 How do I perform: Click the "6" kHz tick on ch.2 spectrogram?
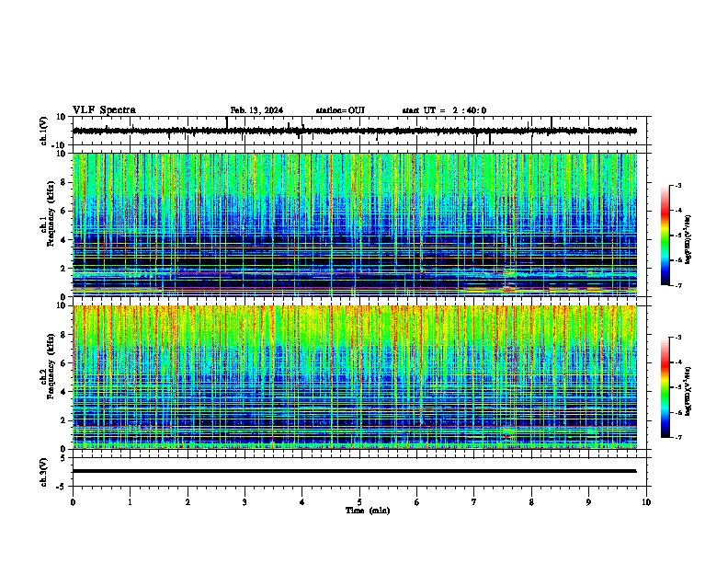[x=64, y=362]
